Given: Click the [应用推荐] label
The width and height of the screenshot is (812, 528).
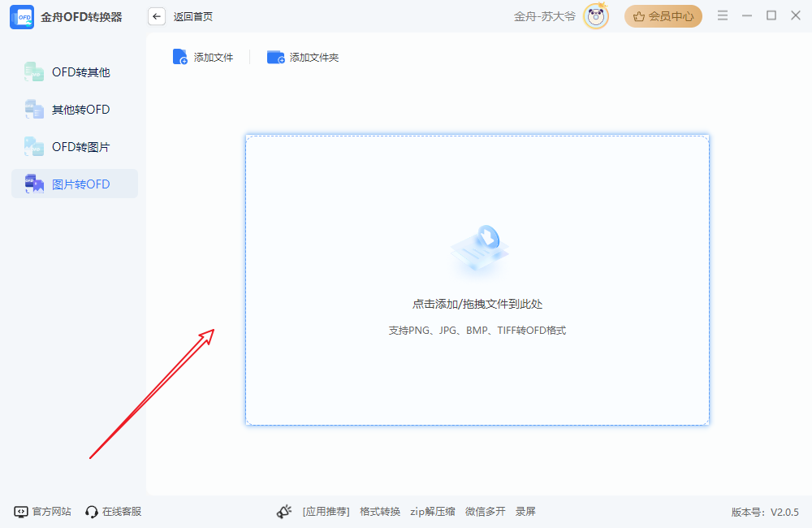Looking at the screenshot, I should 326,512.
